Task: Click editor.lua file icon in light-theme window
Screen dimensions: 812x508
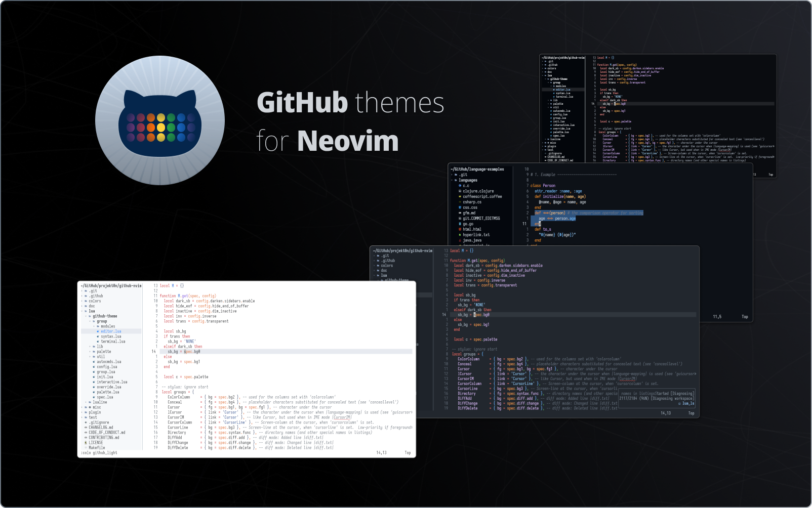Action: click(98, 331)
